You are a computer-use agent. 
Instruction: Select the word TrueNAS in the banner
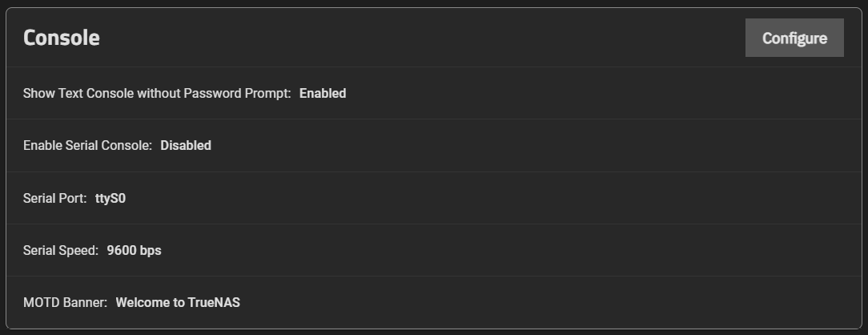214,302
